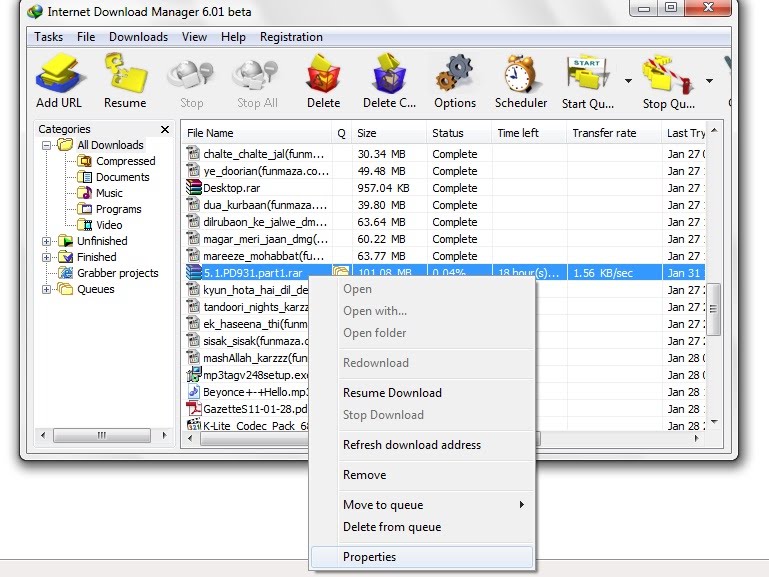
Task: Select dua_kurbaan download row
Action: point(444,205)
